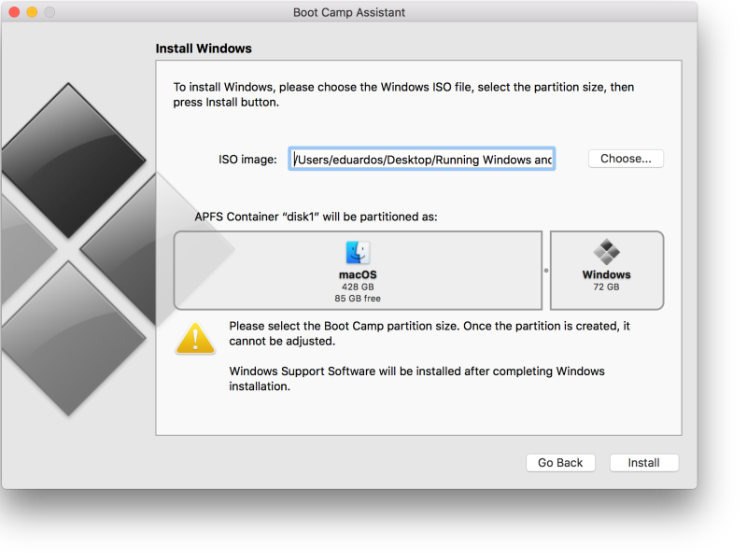Click the yellow warning triangle icon

point(195,339)
